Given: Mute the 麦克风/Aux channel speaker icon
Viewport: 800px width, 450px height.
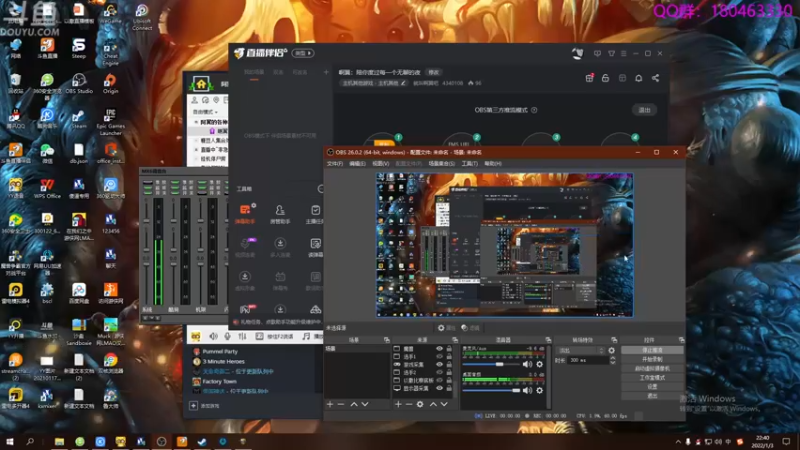Looking at the screenshot, I should click(527, 364).
